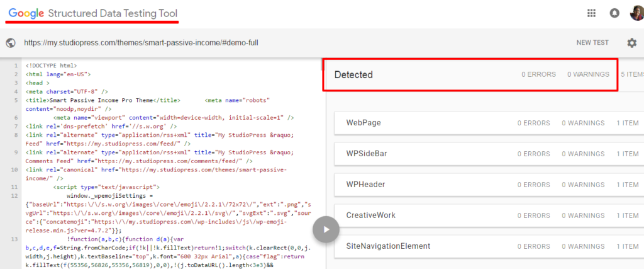Click 0 ERRORS in the CreativeWork row
This screenshot has width=644, height=269.
click(x=533, y=215)
